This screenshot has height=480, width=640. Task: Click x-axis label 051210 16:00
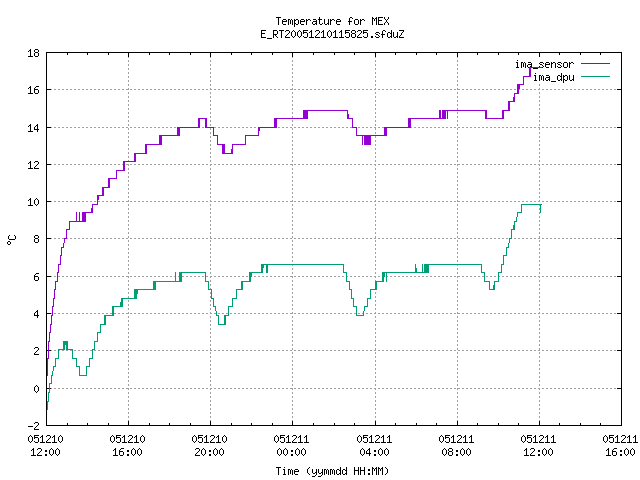(127, 446)
